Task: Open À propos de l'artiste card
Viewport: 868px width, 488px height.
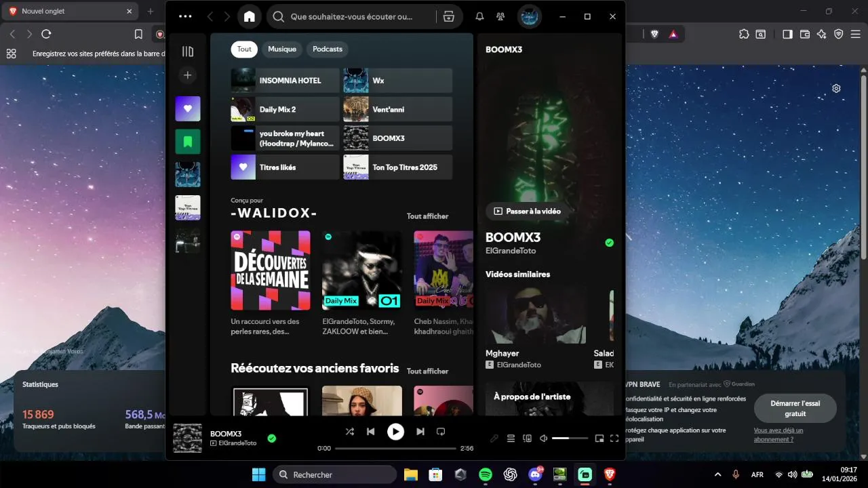Action: click(550, 399)
